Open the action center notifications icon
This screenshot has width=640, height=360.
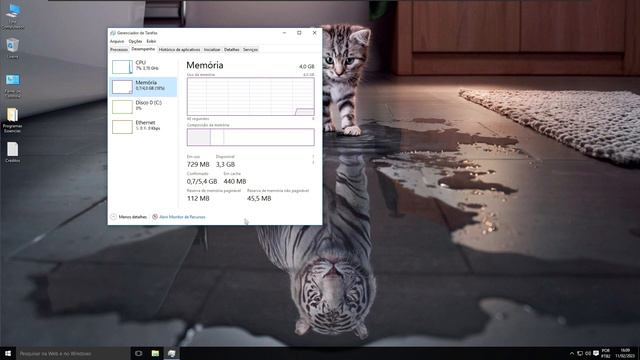click(x=596, y=353)
